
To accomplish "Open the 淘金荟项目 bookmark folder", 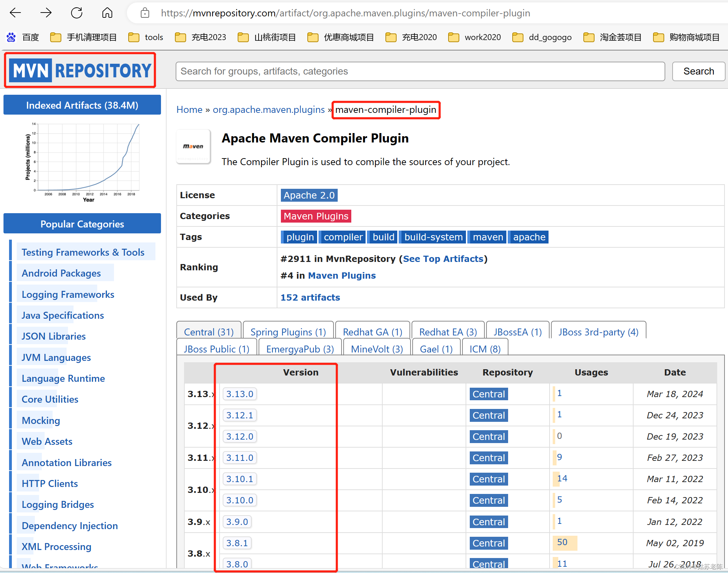I will [612, 37].
